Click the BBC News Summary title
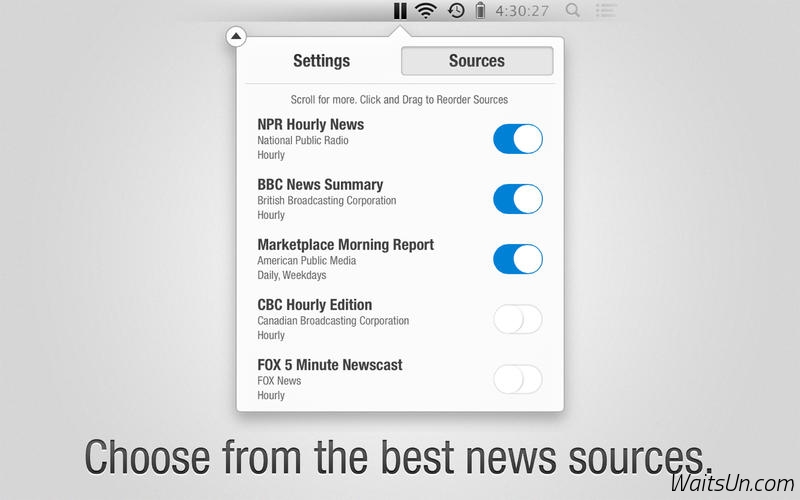800x500 pixels. point(320,185)
